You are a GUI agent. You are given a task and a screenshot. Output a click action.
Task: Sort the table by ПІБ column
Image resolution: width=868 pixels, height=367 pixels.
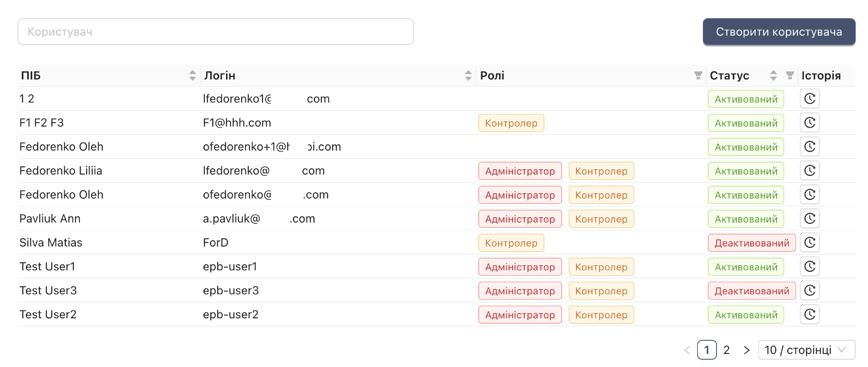pyautogui.click(x=192, y=75)
